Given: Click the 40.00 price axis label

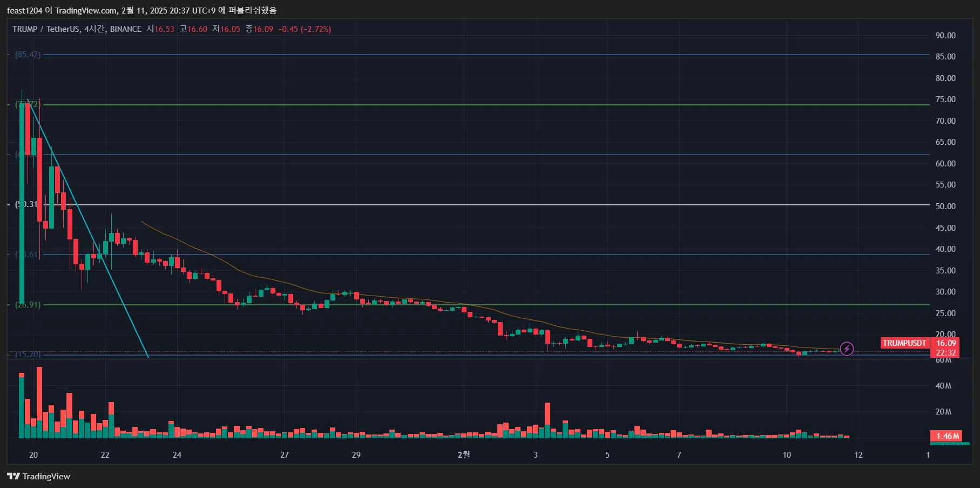Looking at the screenshot, I should click(945, 249).
